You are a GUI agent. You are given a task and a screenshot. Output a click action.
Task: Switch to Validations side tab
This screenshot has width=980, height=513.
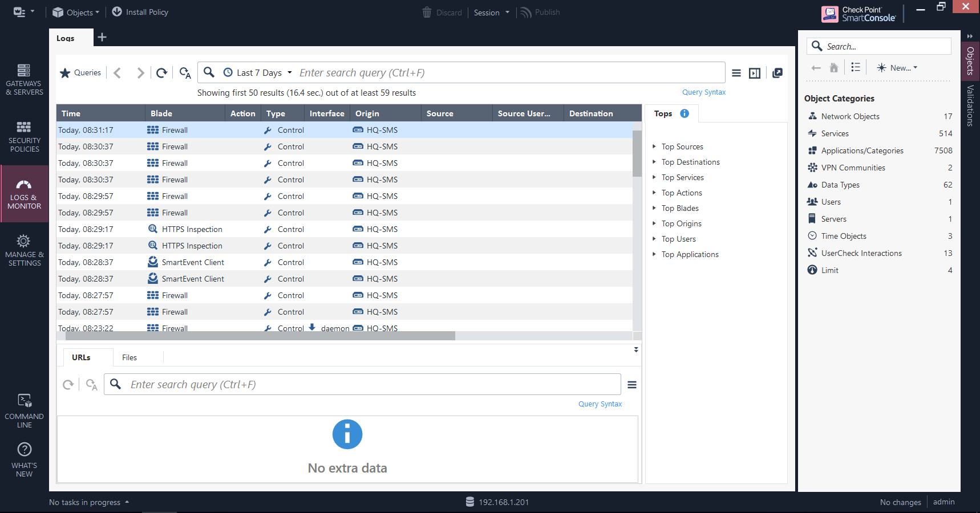970,105
